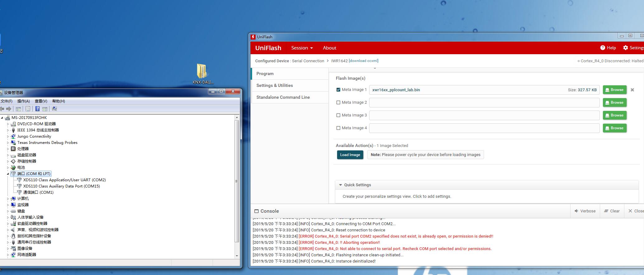Collapse the 端口 (COM 和 LPT) tree node
The image size is (644, 275).
pyautogui.click(x=8, y=174)
